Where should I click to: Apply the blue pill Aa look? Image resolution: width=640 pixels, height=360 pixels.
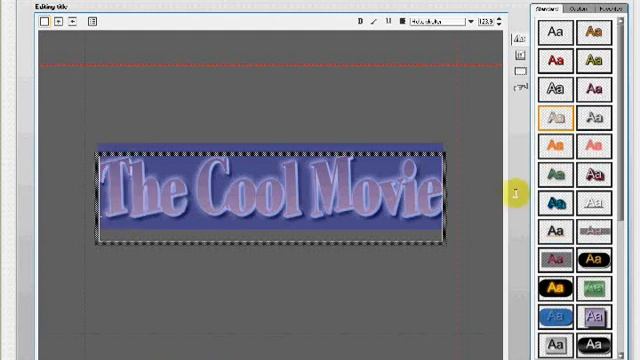[556, 317]
